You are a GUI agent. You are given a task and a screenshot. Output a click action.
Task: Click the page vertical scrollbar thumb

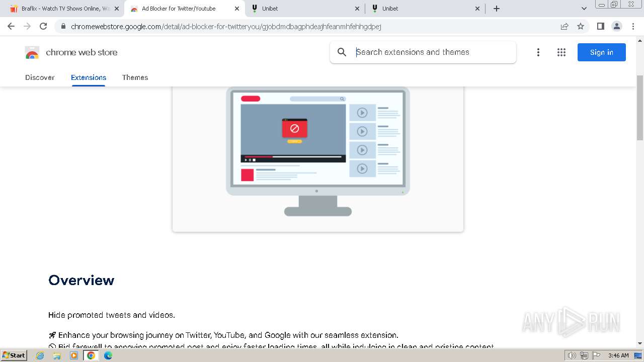tap(640, 107)
